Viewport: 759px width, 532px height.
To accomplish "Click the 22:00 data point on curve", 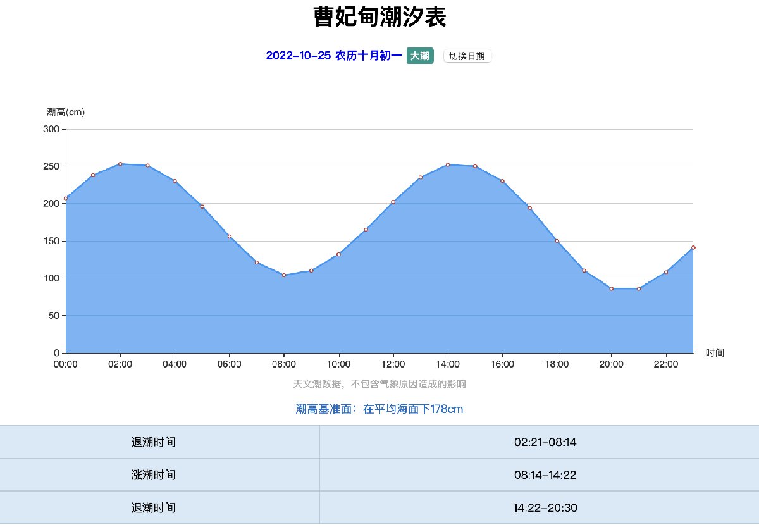I will (666, 272).
